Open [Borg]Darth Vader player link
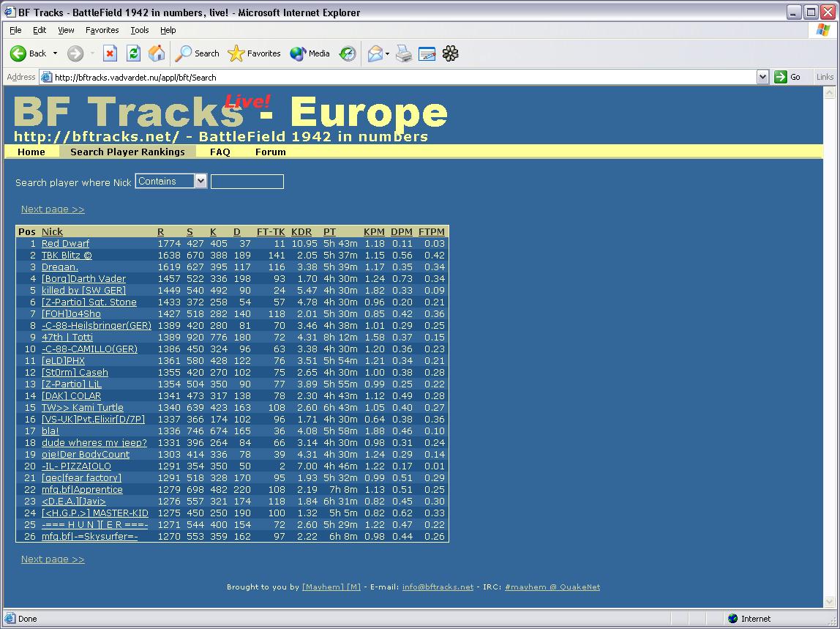The height and width of the screenshot is (629, 840). [x=83, y=279]
